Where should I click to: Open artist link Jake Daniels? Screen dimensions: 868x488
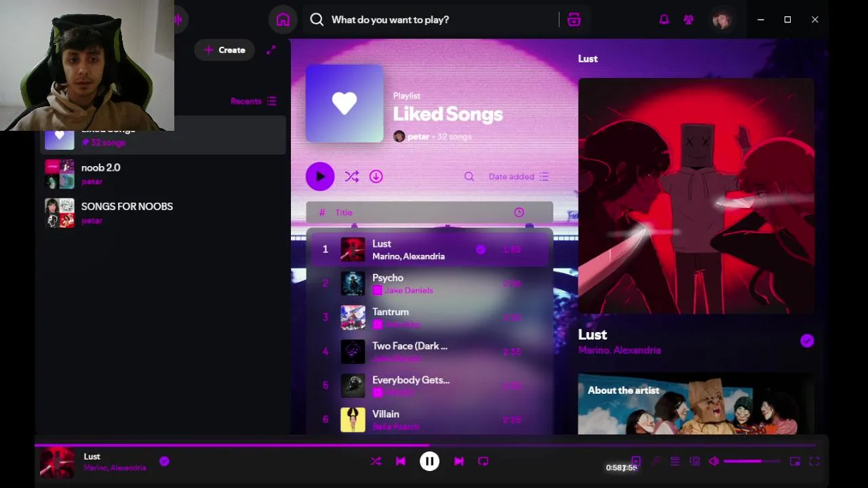pos(408,290)
